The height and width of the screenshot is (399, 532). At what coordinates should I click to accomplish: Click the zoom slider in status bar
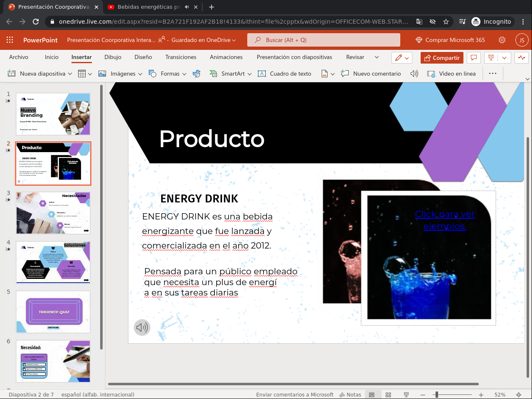pos(436,394)
